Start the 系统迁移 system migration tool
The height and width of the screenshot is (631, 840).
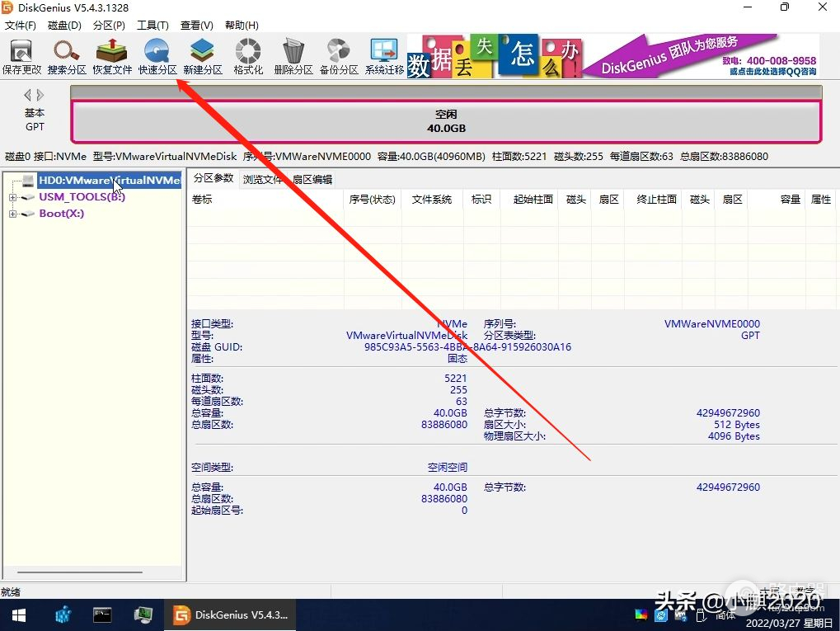pos(384,56)
